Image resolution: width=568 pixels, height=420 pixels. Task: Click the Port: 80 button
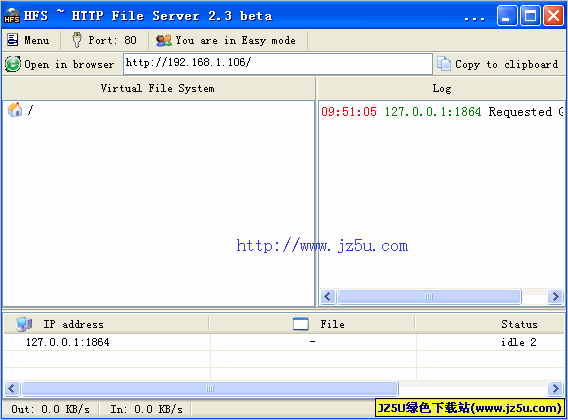[105, 40]
